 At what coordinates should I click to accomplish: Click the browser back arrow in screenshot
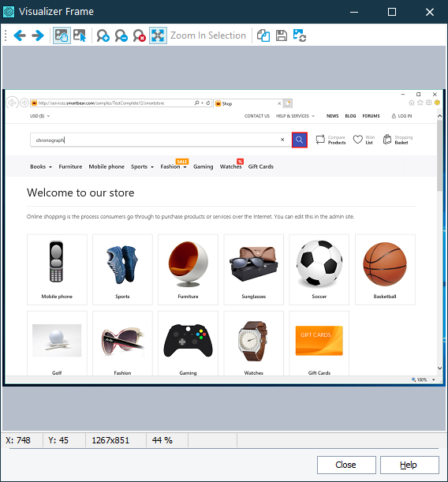[13, 103]
